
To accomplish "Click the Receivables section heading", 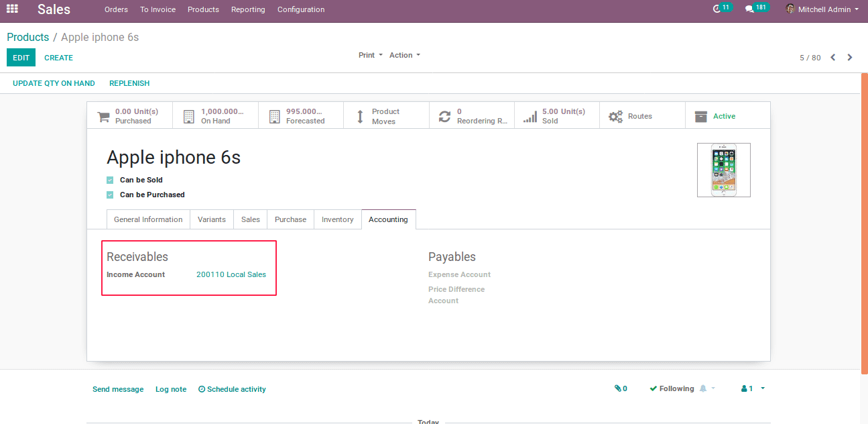I will [x=137, y=257].
